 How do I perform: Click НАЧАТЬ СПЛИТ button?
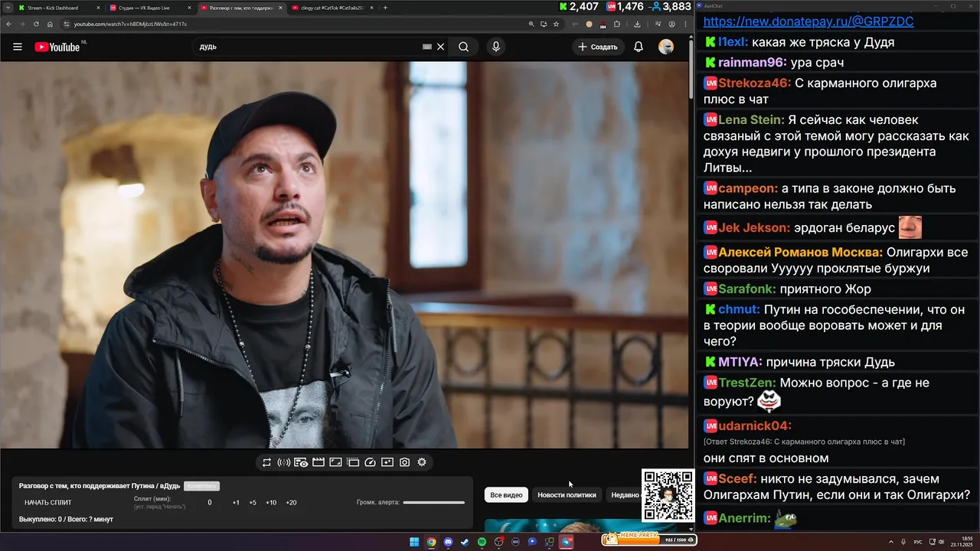tap(48, 503)
